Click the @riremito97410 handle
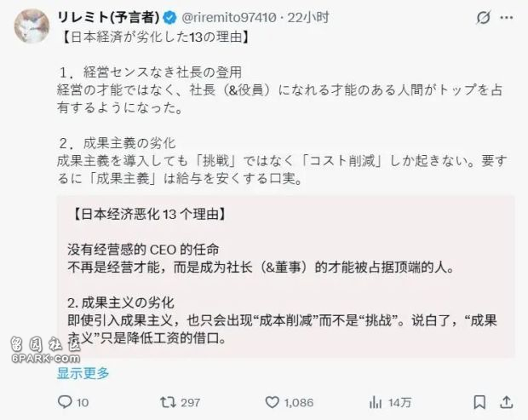 tap(229, 18)
